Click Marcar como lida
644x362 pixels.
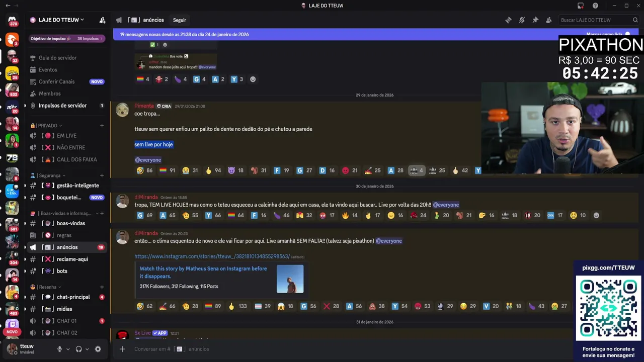click(x=608, y=34)
